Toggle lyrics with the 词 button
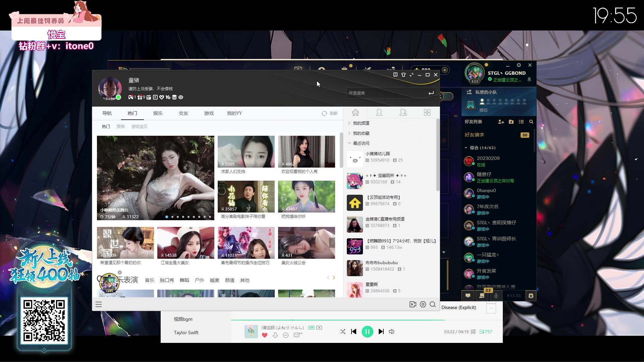The width and height of the screenshot is (644, 362). coord(473,331)
